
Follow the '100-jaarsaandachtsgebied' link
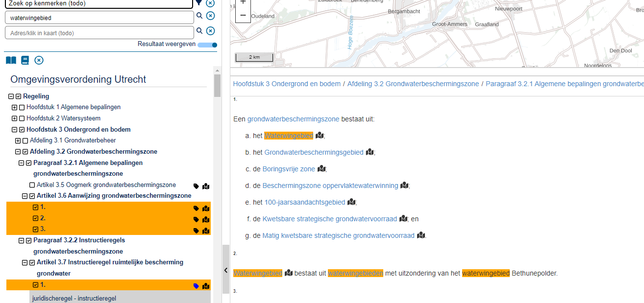(x=305, y=202)
